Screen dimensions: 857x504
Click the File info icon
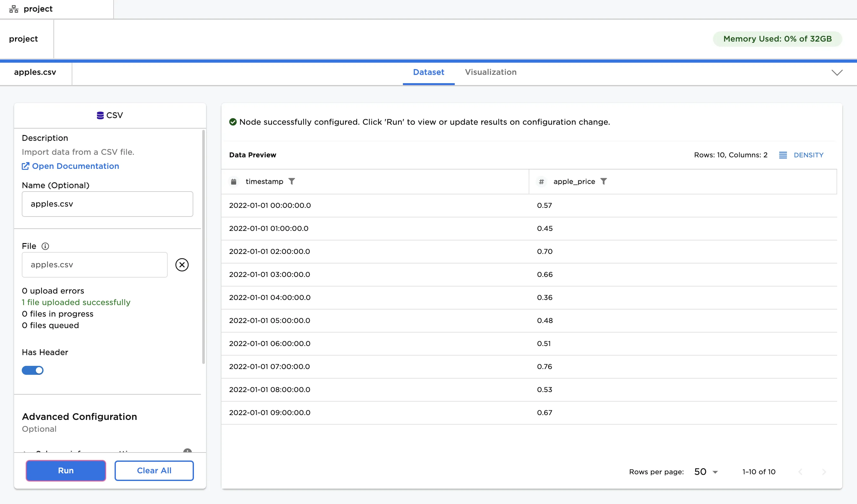45,246
